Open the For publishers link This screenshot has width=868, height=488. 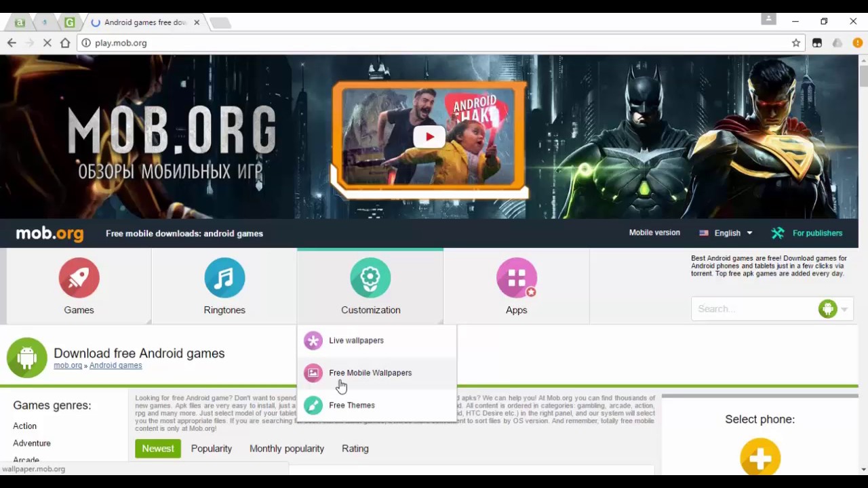coord(817,233)
